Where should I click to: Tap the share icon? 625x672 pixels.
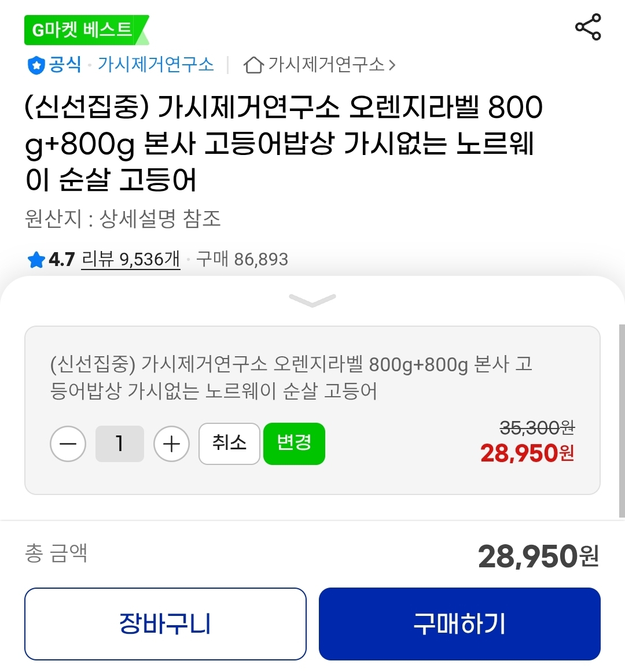coord(588,27)
